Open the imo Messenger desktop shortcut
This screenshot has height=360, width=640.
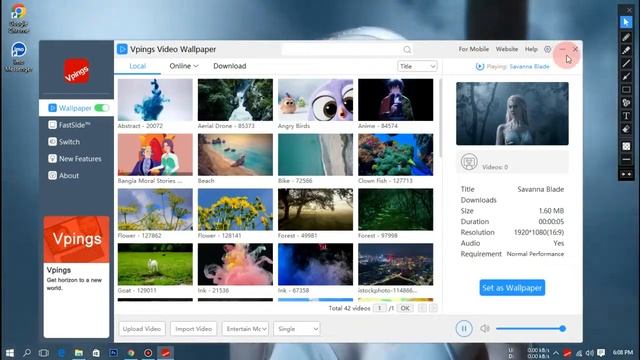[18, 56]
